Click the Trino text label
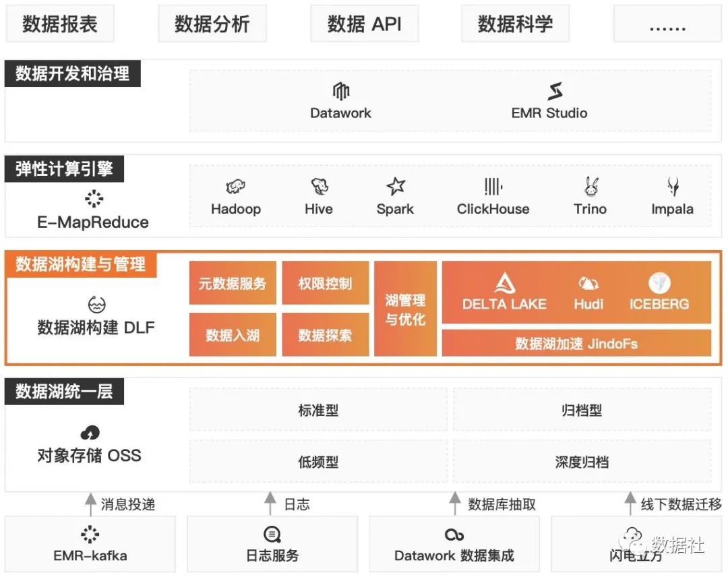The height and width of the screenshot is (577, 728). [590, 209]
